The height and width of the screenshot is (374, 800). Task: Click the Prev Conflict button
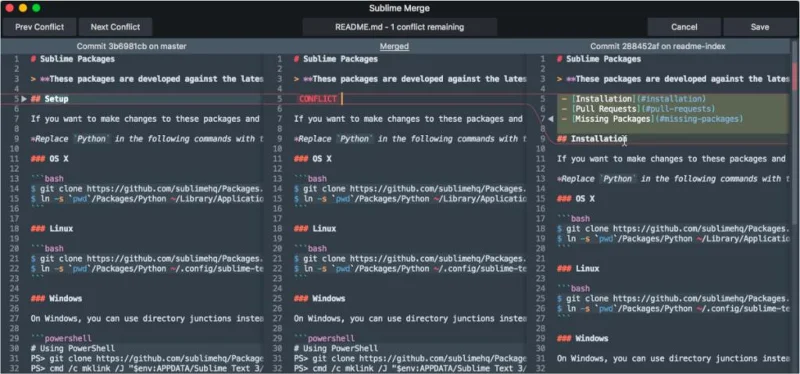pyautogui.click(x=39, y=27)
